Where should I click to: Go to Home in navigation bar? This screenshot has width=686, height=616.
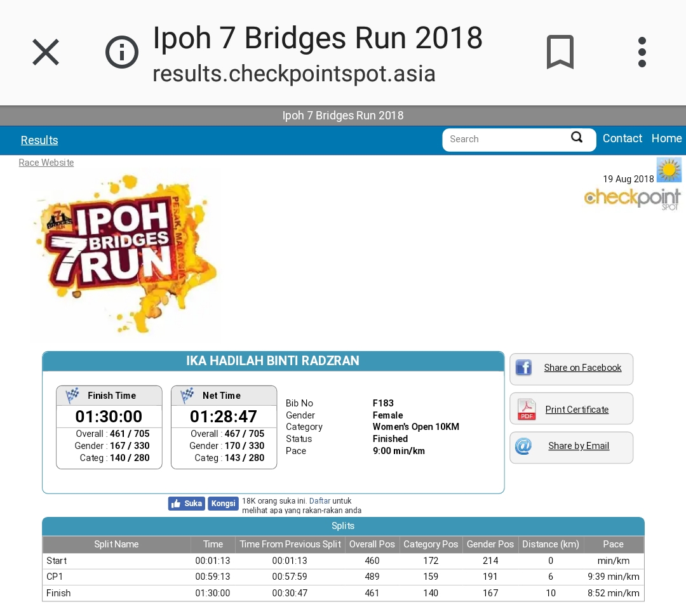pos(666,138)
